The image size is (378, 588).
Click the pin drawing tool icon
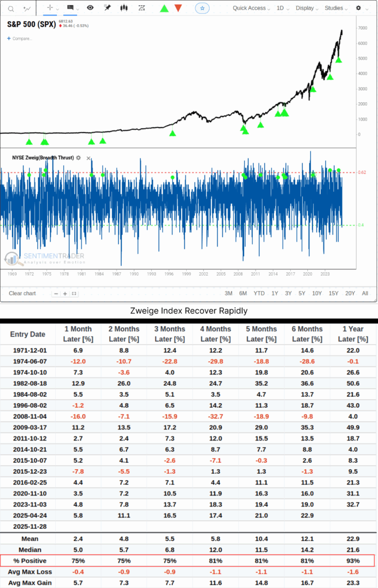[x=107, y=8]
